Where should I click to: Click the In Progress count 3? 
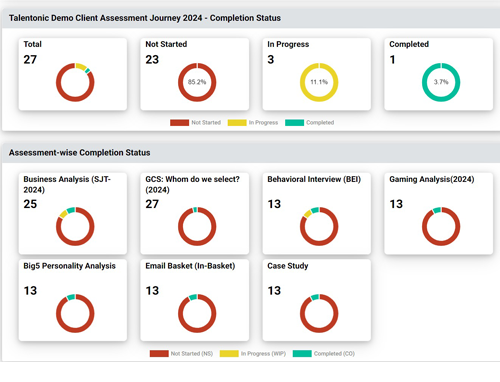[x=271, y=60]
